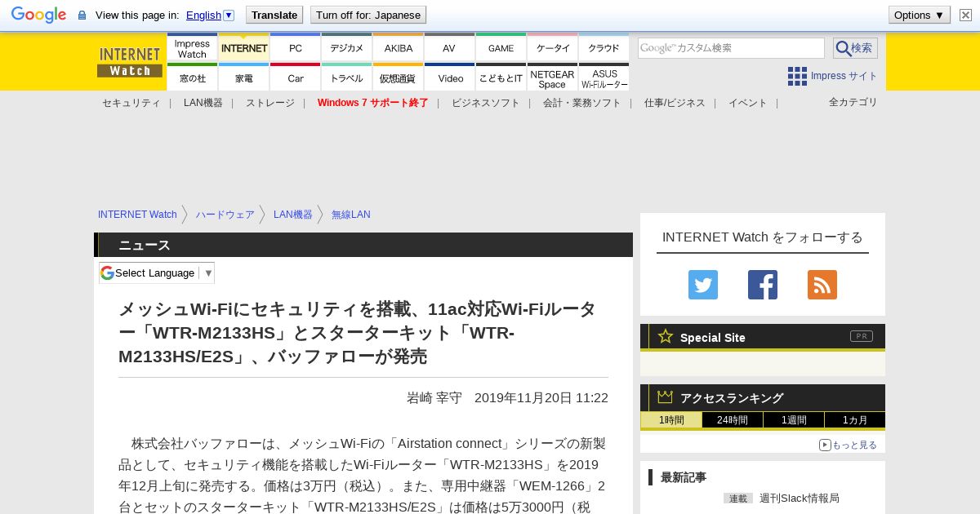This screenshot has height=514, width=980.
Task: Click the INTERNET Watch breadcrumb
Action: point(137,215)
